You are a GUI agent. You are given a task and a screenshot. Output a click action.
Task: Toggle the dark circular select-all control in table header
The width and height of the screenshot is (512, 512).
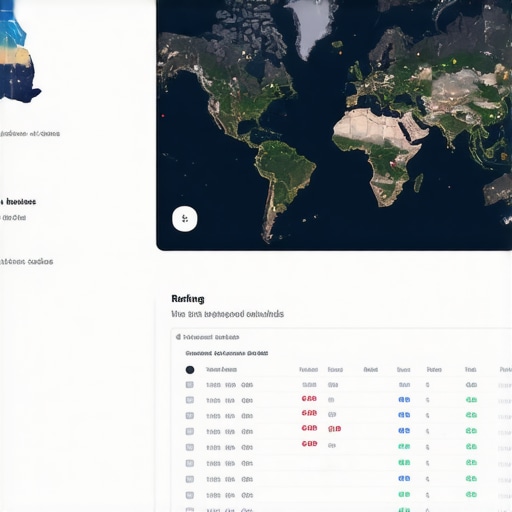(190, 370)
